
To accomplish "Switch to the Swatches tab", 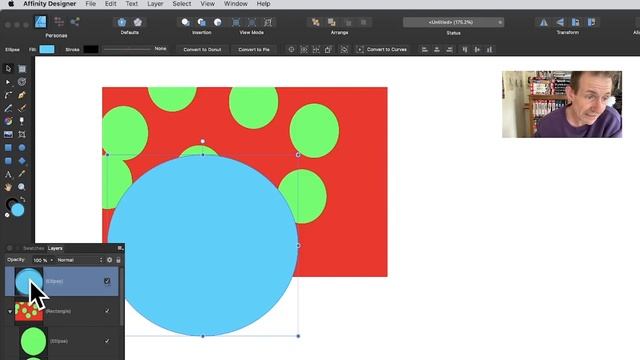I will [33, 248].
